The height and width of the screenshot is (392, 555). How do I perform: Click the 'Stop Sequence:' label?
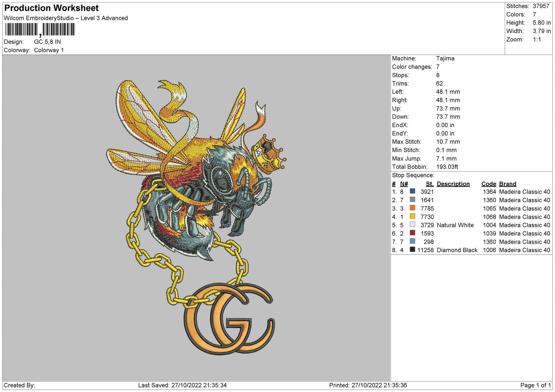pos(413,175)
